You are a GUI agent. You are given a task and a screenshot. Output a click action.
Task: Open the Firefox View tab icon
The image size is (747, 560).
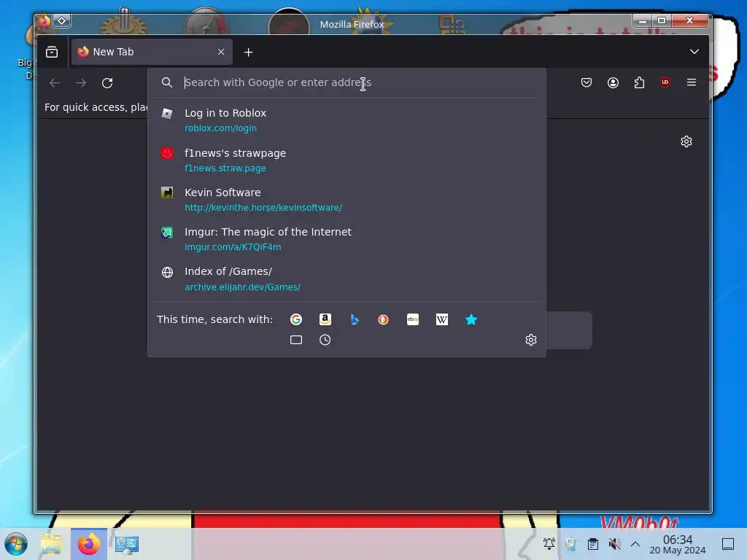[52, 52]
